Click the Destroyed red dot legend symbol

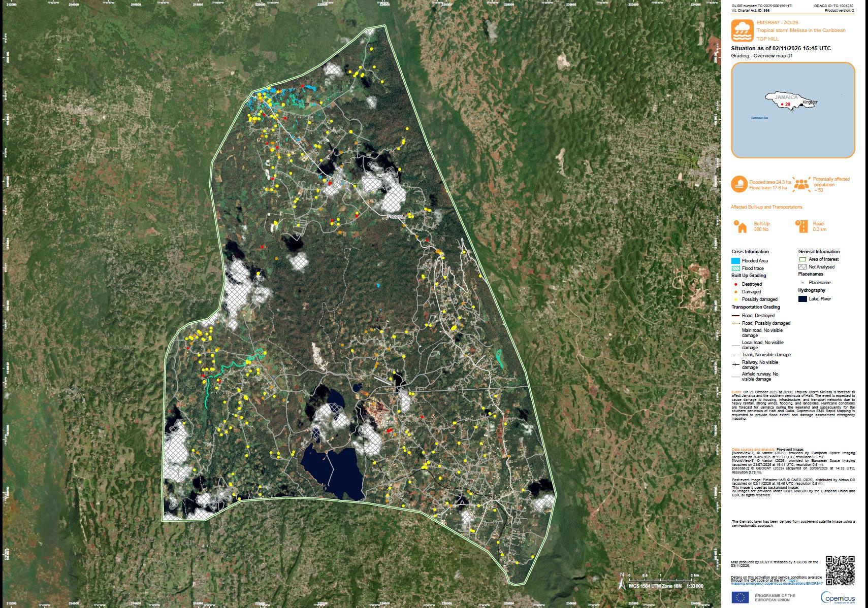[736, 284]
